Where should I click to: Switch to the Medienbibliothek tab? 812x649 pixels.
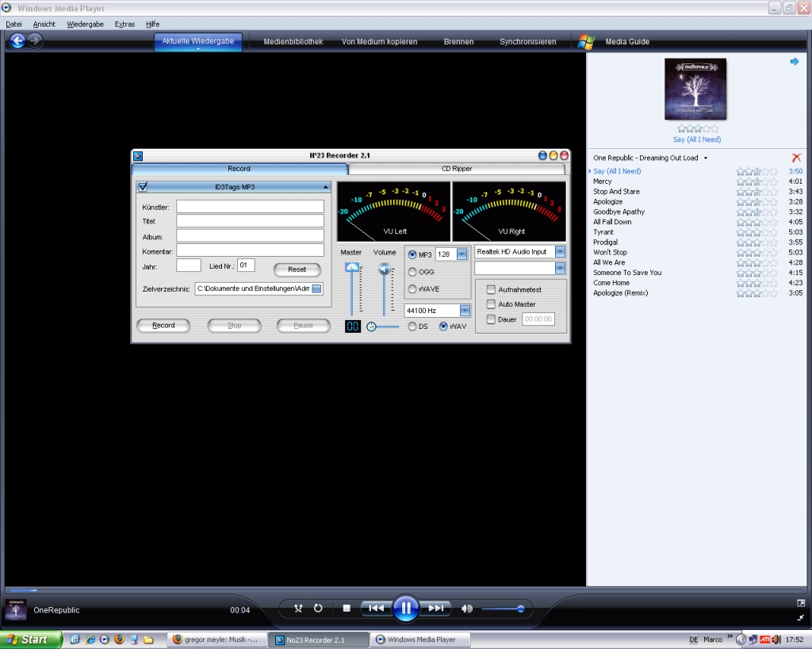293,42
